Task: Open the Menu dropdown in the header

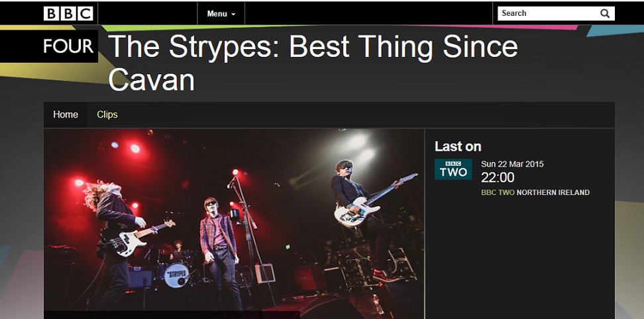Action: click(x=221, y=13)
